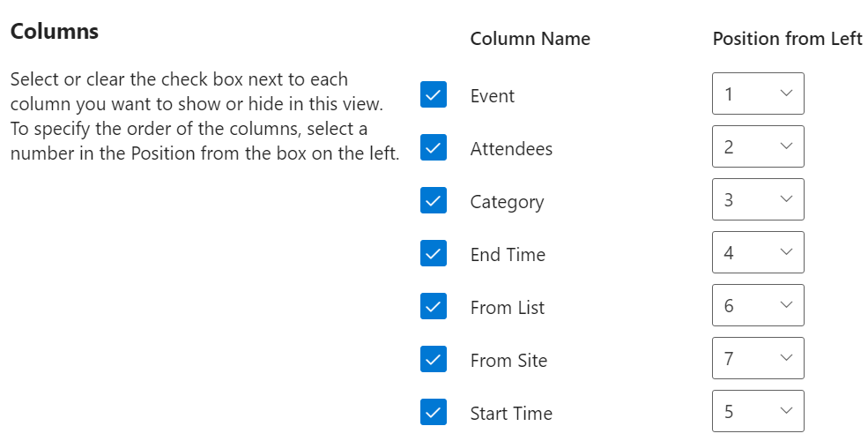This screenshot has width=868, height=441.
Task: Click the Start Time column name label
Action: click(511, 414)
